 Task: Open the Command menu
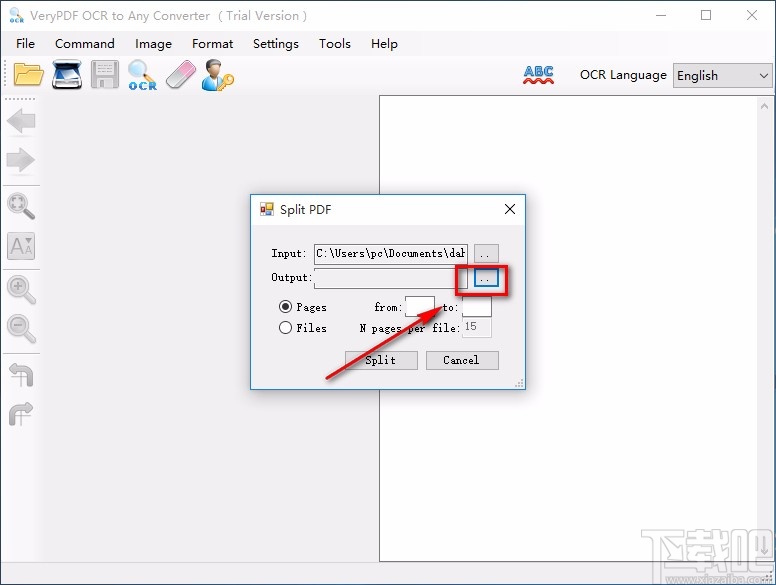(85, 44)
